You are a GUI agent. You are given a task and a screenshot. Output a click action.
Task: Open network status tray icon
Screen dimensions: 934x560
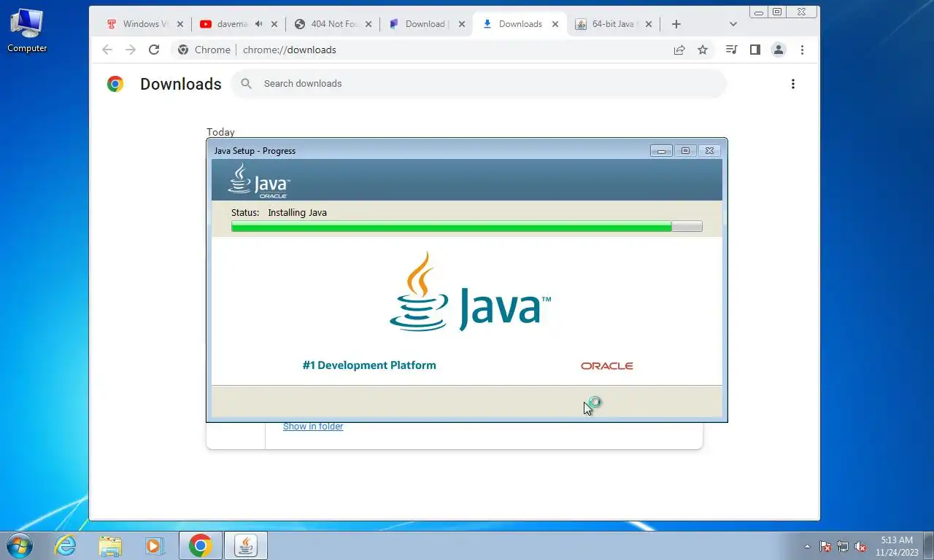[843, 546]
